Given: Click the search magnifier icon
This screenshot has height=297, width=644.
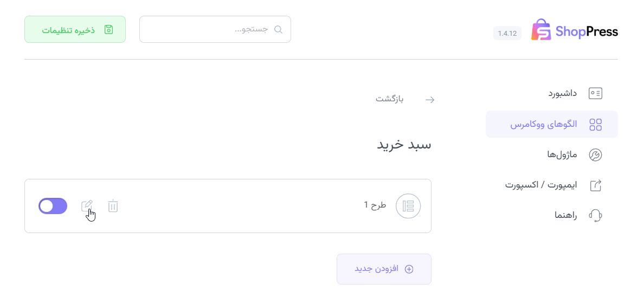Looking at the screenshot, I should (x=279, y=29).
